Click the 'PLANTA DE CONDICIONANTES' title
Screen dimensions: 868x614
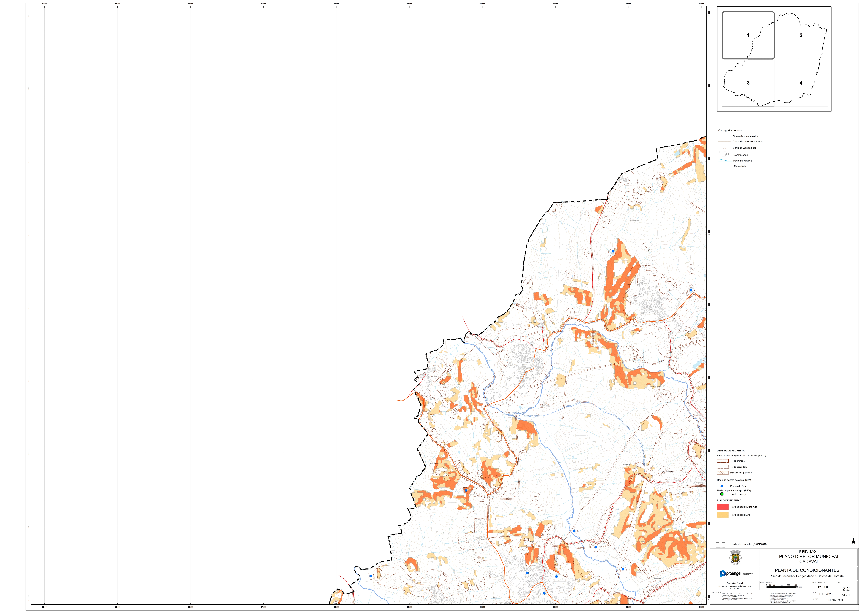[807, 570]
